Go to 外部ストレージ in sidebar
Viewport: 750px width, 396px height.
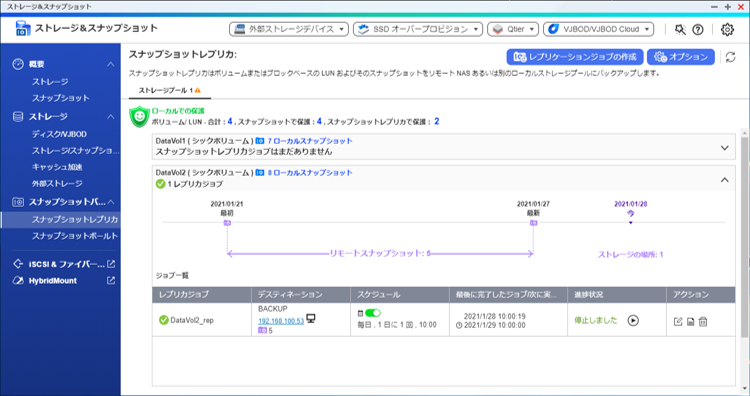(x=57, y=184)
